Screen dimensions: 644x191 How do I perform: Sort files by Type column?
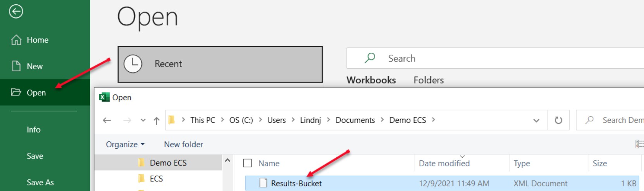click(x=522, y=163)
